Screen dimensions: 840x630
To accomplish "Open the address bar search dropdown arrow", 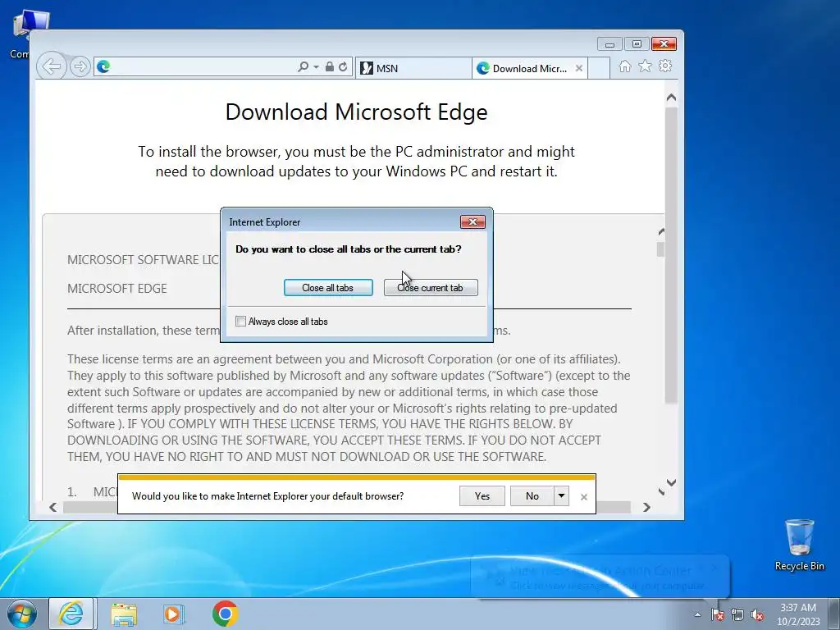I will (316, 67).
